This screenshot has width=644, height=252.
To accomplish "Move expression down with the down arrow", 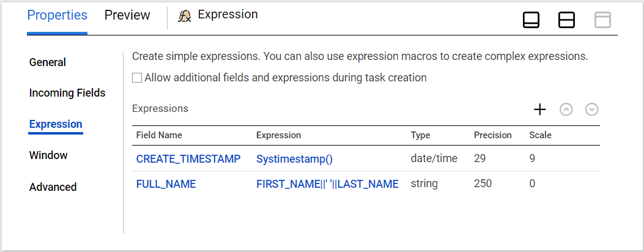I will 591,109.
